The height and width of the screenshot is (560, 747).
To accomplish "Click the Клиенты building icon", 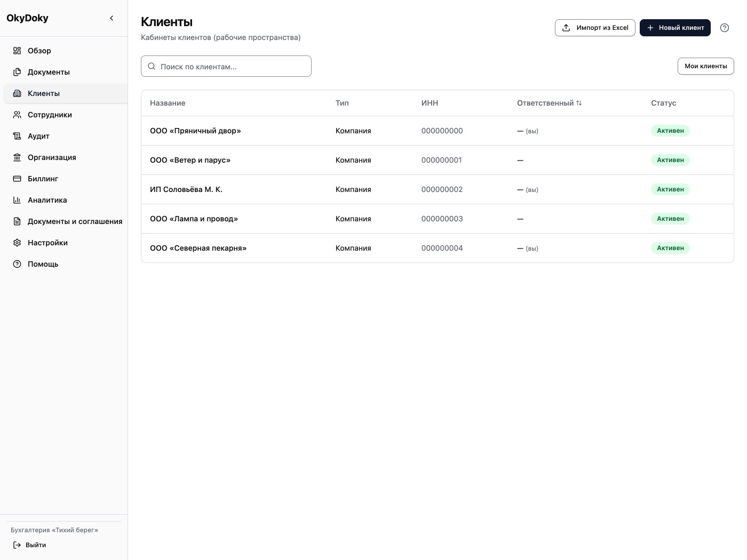I will click(17, 93).
